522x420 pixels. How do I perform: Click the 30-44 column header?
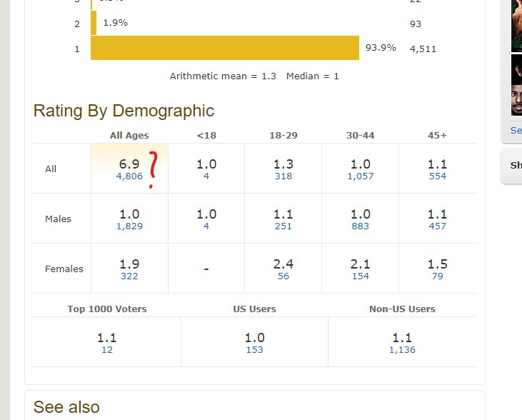(361, 136)
